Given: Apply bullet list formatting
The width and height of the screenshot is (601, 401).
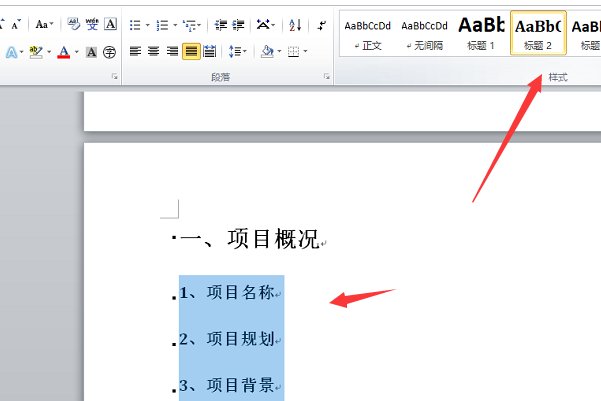Looking at the screenshot, I should [135, 25].
